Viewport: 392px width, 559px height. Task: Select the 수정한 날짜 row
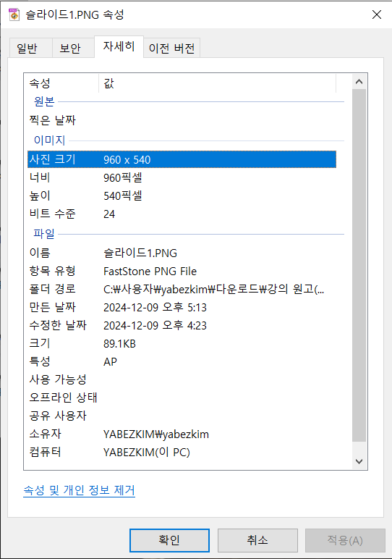point(182,326)
